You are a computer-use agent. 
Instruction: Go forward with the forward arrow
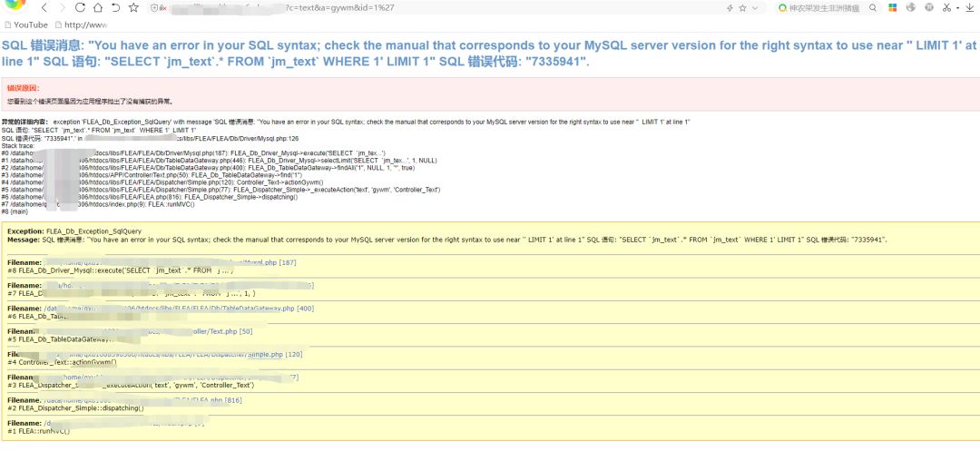[x=62, y=8]
